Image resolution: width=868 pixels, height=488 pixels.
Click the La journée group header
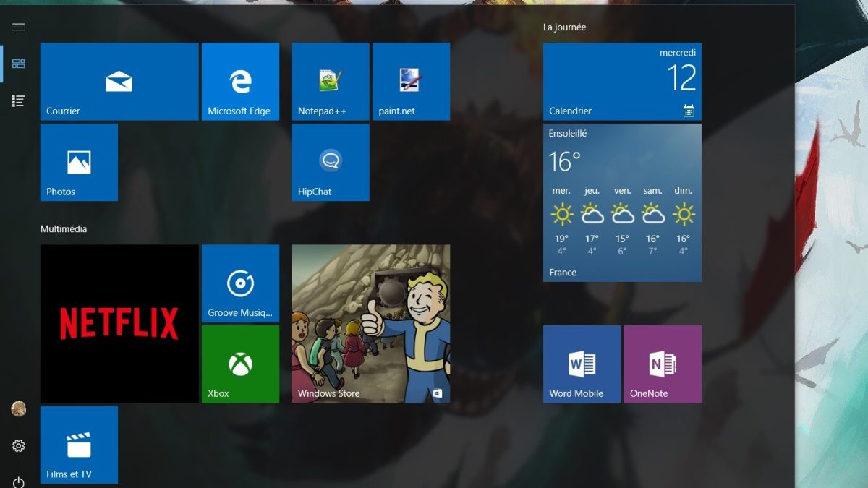565,27
